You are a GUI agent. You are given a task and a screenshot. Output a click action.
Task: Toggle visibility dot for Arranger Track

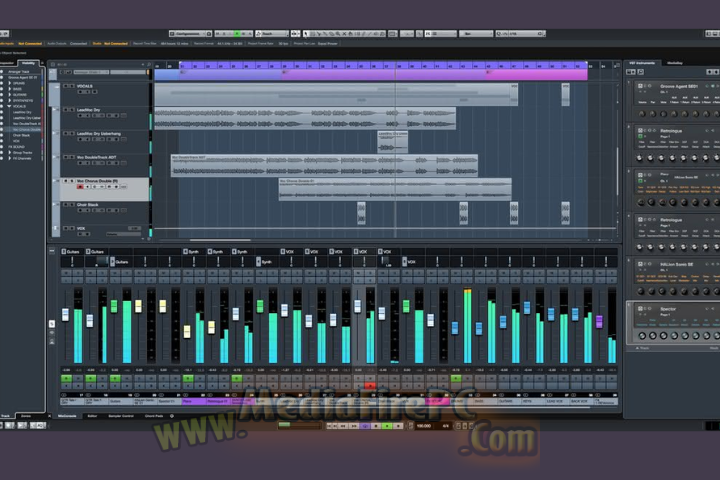1,72
